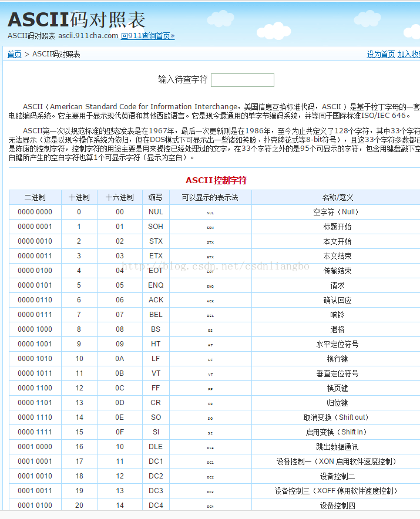Click binary value 0000 1010
This screenshot has width=420, height=519.
coord(35,359)
